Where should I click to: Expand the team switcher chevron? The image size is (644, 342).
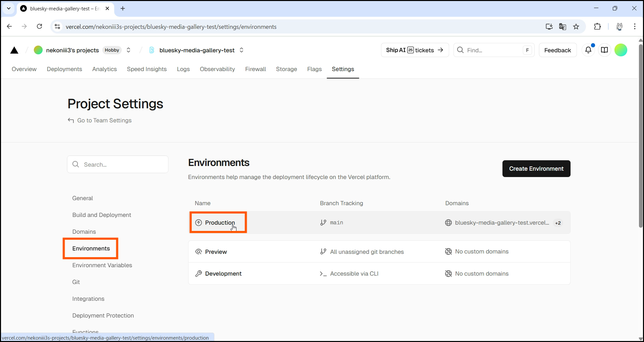[128, 50]
